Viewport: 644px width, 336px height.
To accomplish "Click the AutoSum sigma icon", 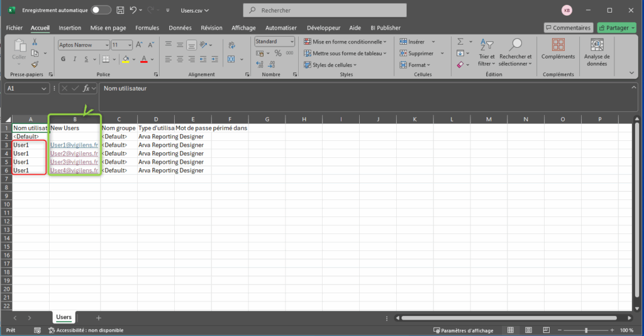I will [x=460, y=42].
